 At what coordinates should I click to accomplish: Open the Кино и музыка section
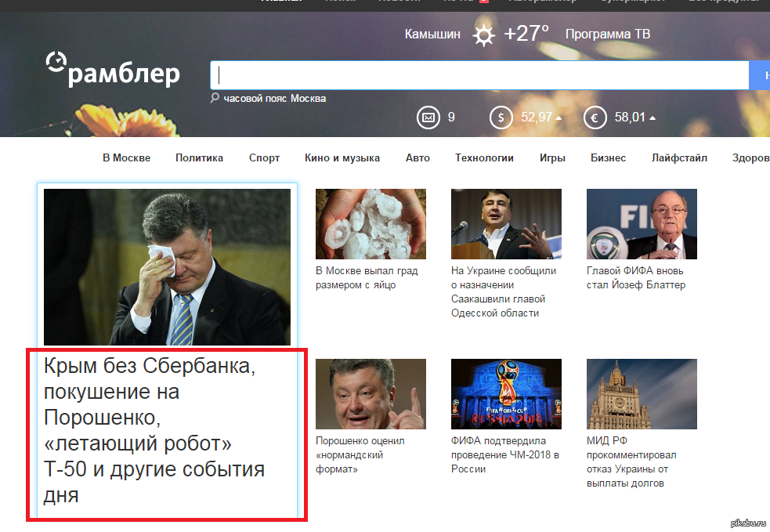click(342, 157)
